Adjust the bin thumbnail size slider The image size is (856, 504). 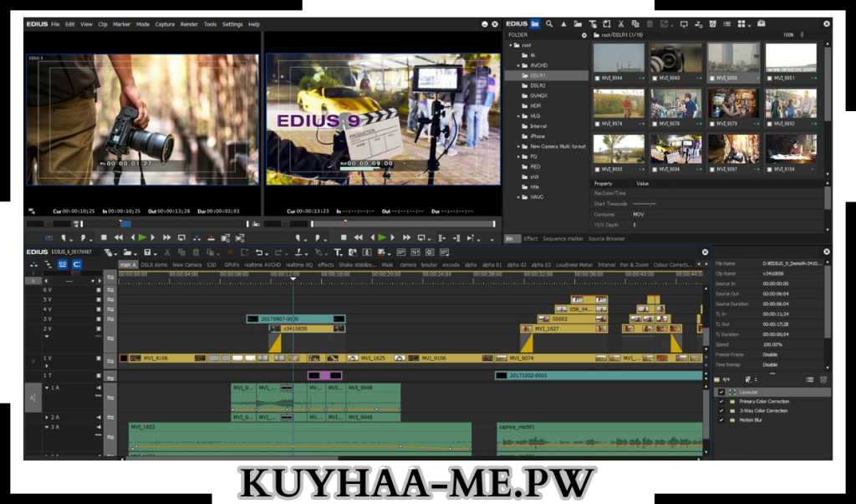802,35
